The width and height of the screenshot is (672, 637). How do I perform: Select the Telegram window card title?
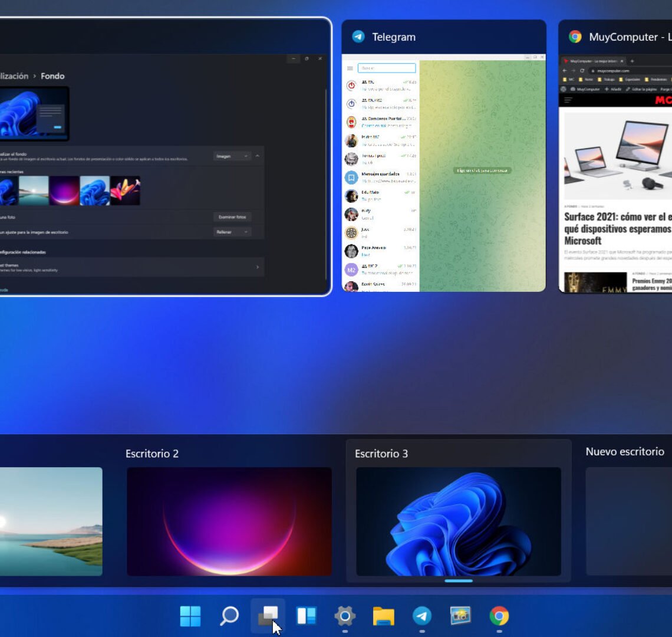[x=394, y=37]
